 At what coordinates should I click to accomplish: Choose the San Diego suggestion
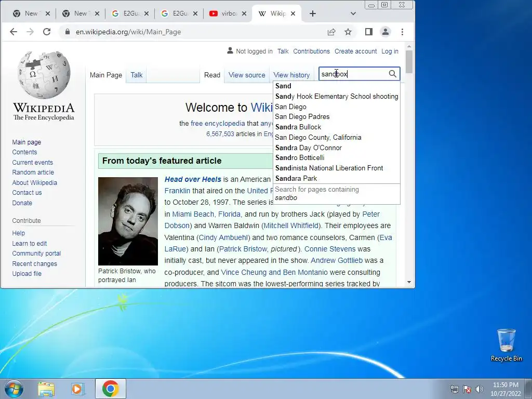337,107
